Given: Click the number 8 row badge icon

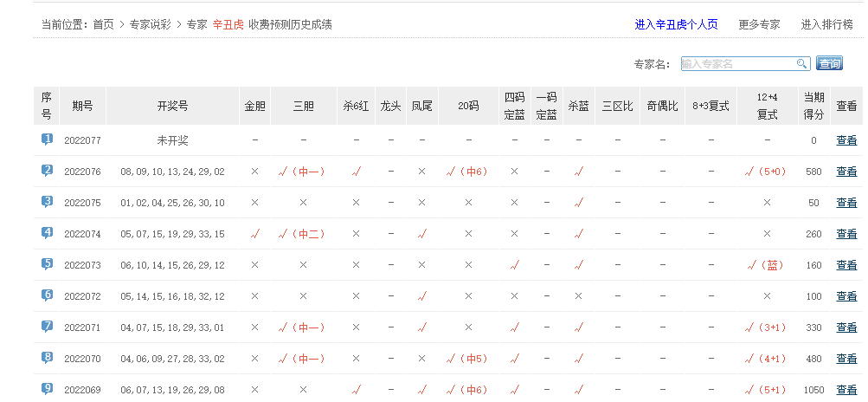Looking at the screenshot, I should (47, 358).
